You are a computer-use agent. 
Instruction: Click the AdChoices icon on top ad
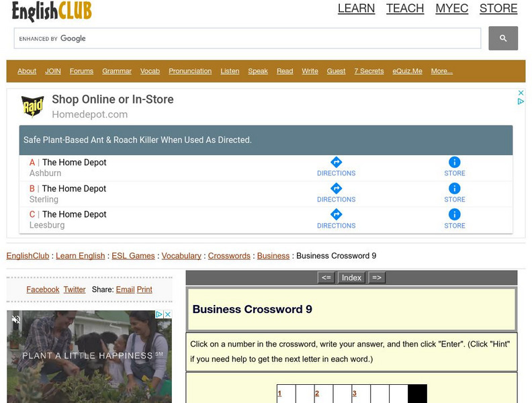click(x=521, y=101)
